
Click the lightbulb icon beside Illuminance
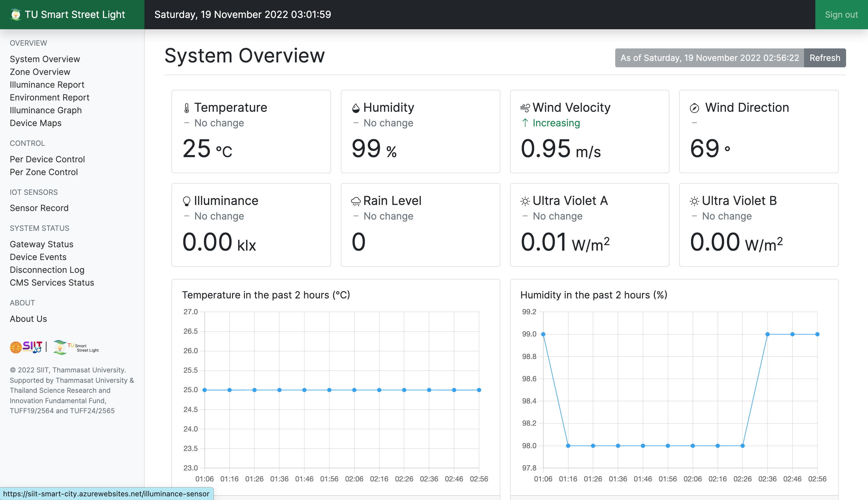[x=186, y=201]
